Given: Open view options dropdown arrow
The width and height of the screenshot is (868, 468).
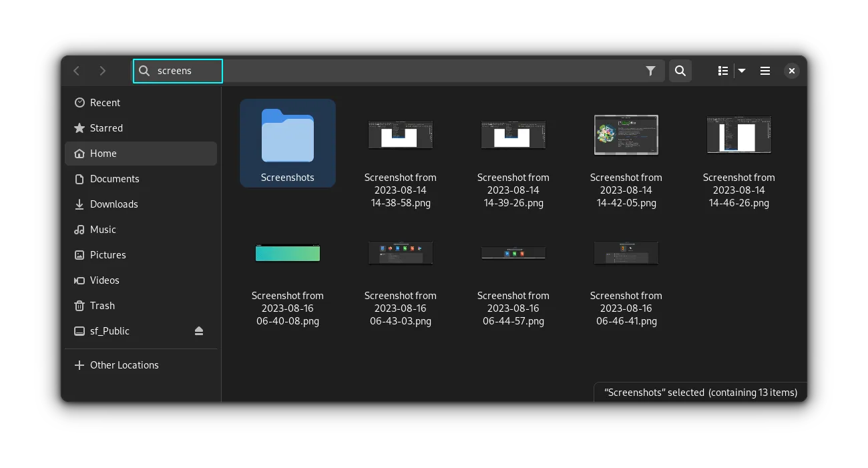Looking at the screenshot, I should (x=742, y=71).
